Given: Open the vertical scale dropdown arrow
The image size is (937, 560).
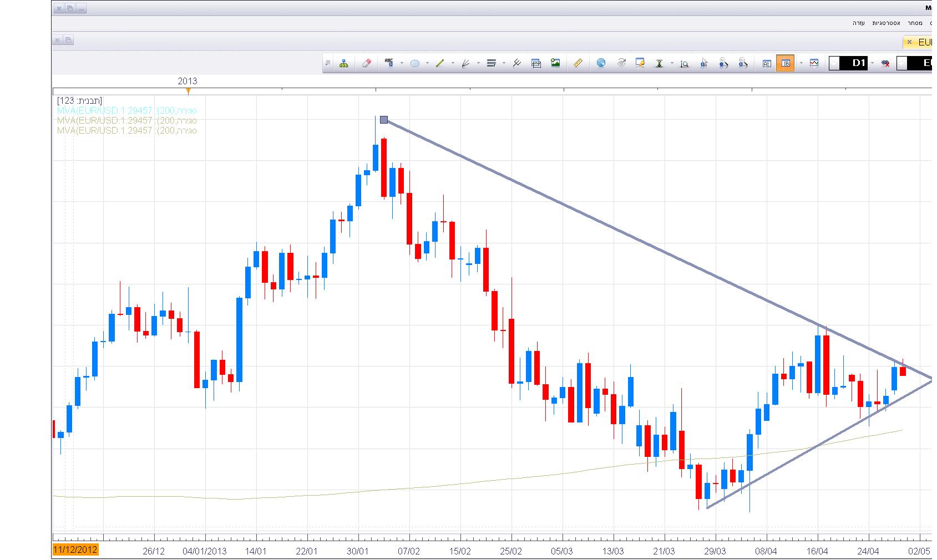Looking at the screenshot, I should point(672,63).
